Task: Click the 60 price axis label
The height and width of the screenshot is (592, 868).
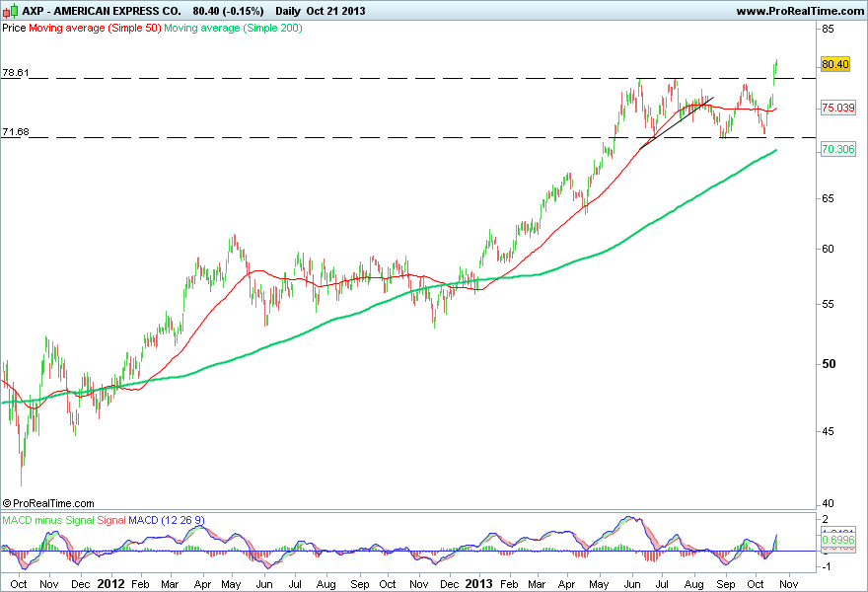Action: coord(829,249)
